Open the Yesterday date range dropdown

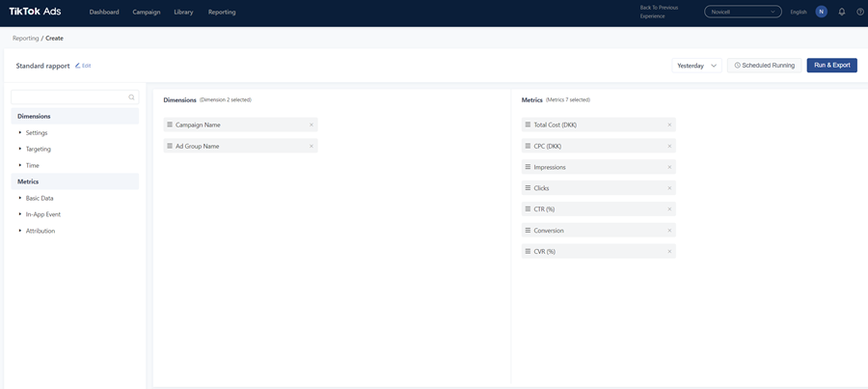697,66
